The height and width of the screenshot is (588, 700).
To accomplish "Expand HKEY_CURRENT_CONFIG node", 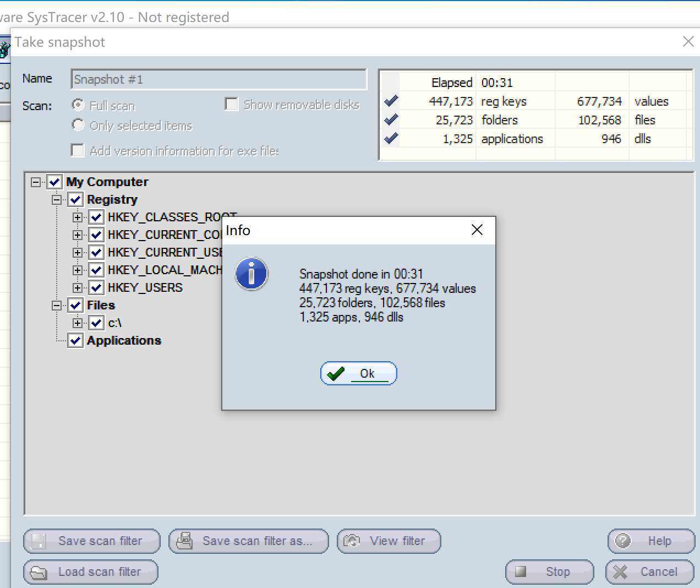I will tap(78, 235).
